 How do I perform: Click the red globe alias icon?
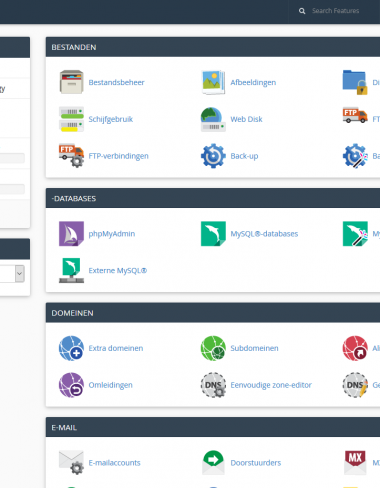355,348
